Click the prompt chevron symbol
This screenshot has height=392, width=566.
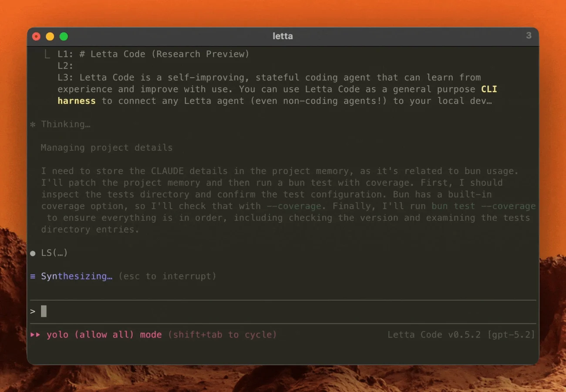tap(33, 311)
